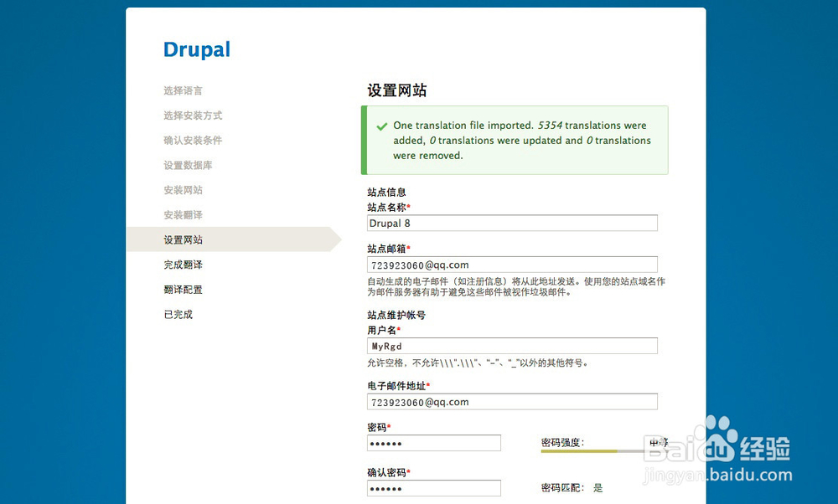Select the 确认安装条件 installer step
The width and height of the screenshot is (838, 504).
click(x=193, y=141)
